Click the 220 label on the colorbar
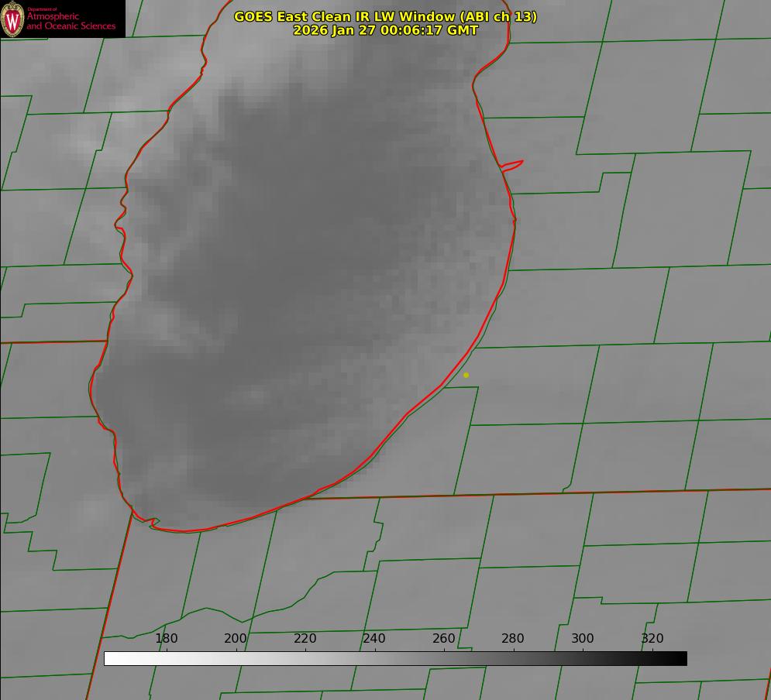The height and width of the screenshot is (700, 771). click(305, 638)
